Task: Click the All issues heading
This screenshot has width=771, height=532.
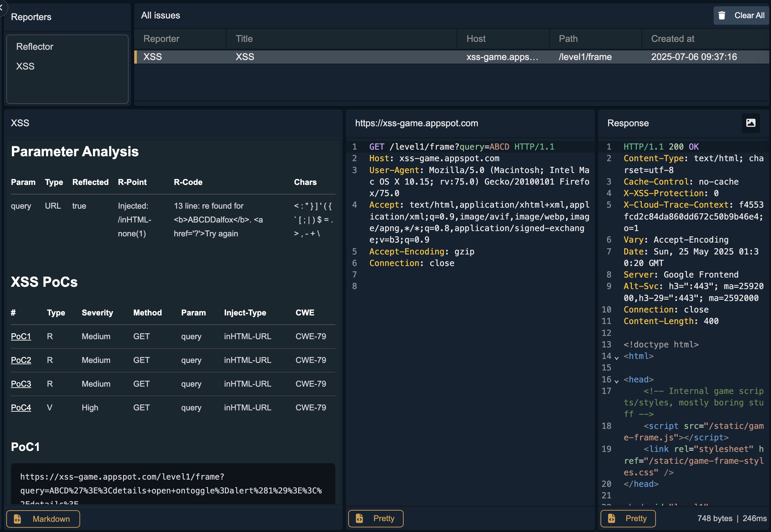Action: (x=160, y=15)
